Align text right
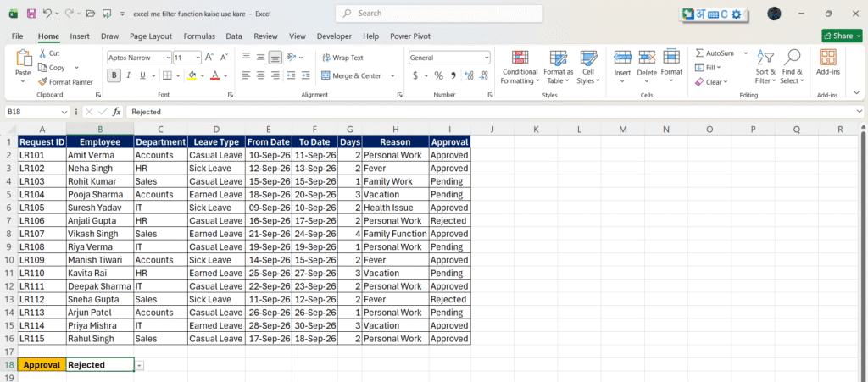 click(275, 75)
